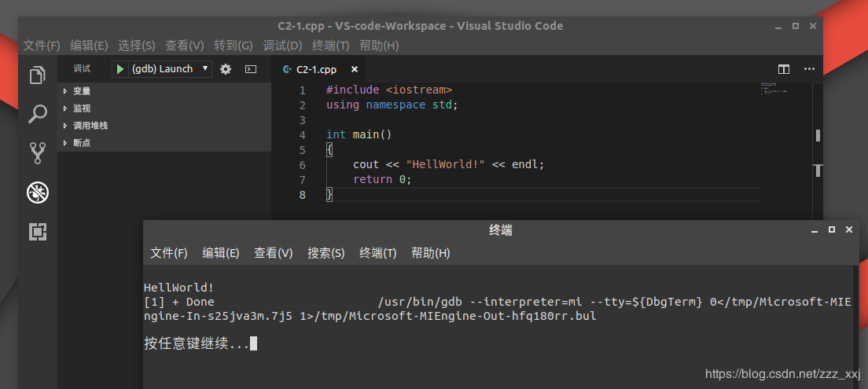Open terminal window 终端(T) menu

click(x=378, y=253)
